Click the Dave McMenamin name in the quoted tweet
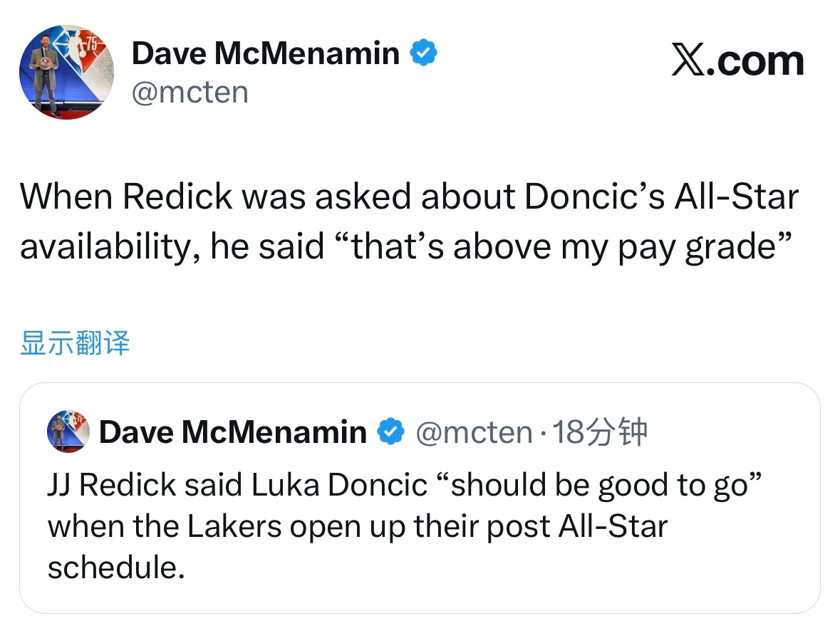This screenshot has width=840, height=643. [233, 432]
